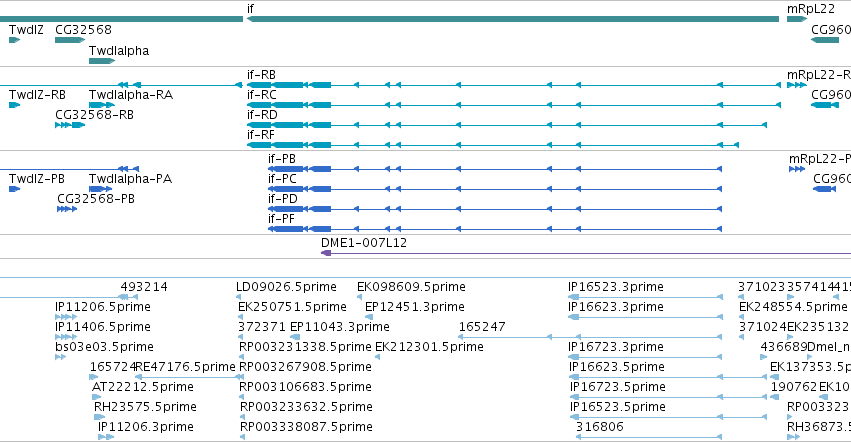Click the IP16523.3prime EST label
The width and height of the screenshot is (851, 442).
pyautogui.click(x=616, y=287)
